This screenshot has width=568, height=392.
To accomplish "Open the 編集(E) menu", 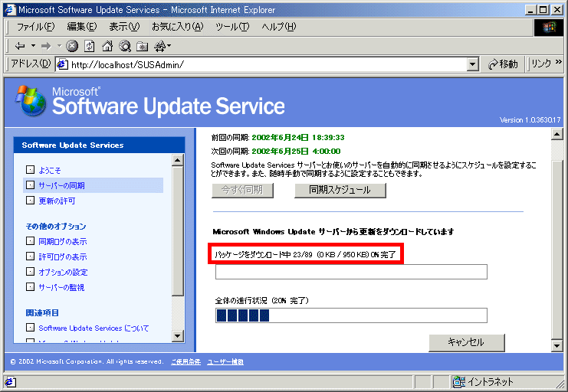I will coord(82,27).
